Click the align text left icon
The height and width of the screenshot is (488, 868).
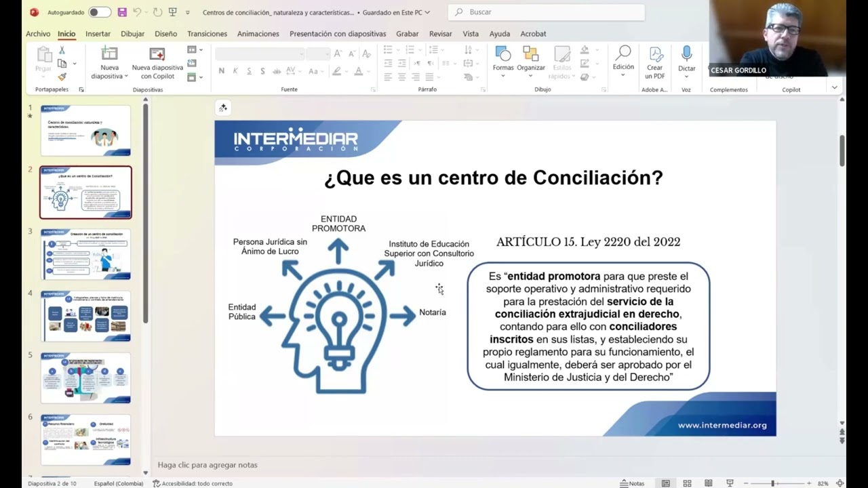coord(388,77)
